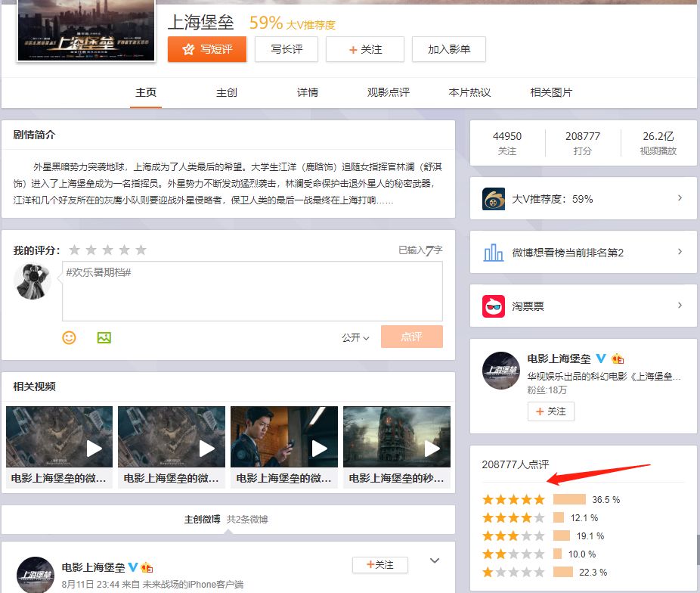
Task: Click 44950 关注 stat
Action: pos(507,143)
